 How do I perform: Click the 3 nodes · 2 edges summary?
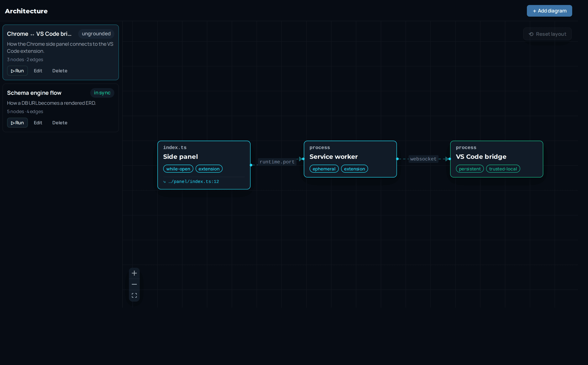25,60
